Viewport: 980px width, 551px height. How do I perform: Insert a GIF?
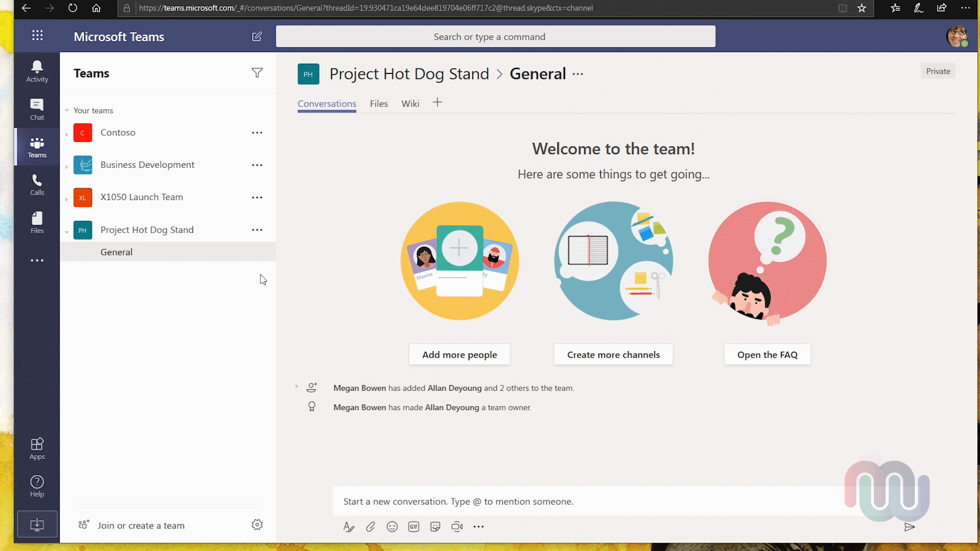pyautogui.click(x=414, y=527)
